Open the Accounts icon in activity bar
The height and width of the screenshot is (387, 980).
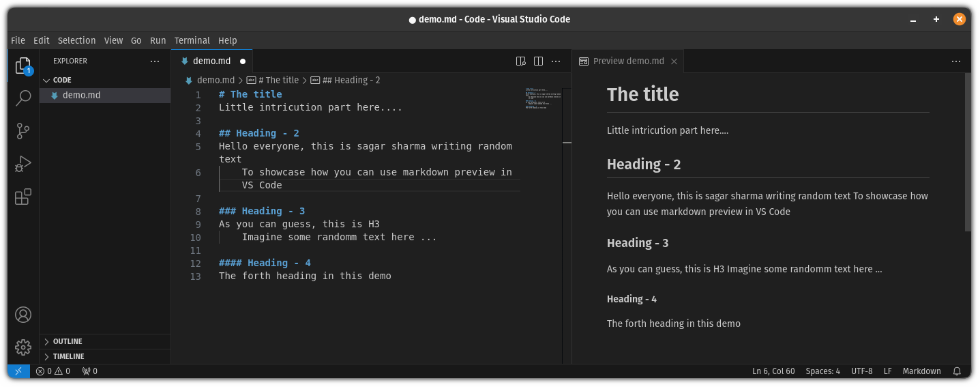click(x=23, y=315)
